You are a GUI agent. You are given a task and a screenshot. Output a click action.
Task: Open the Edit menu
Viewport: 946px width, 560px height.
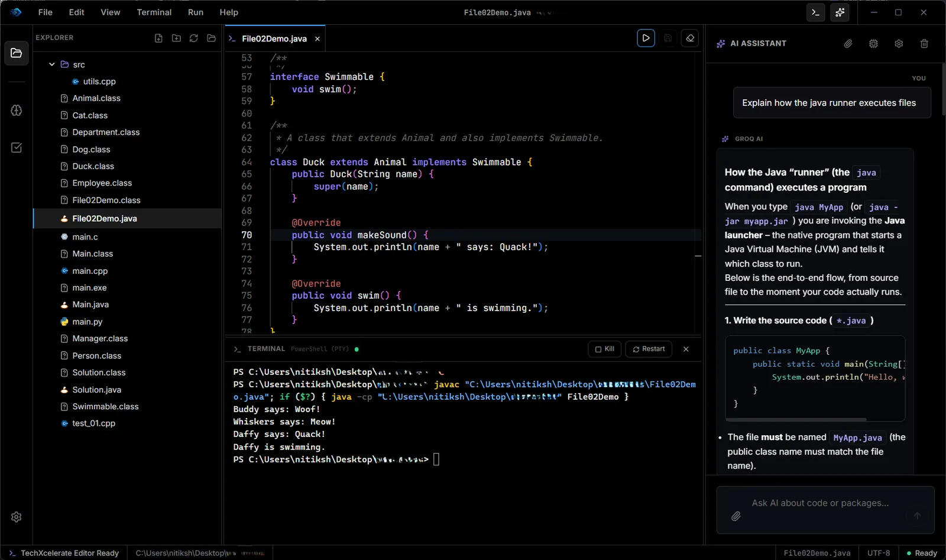tap(76, 12)
